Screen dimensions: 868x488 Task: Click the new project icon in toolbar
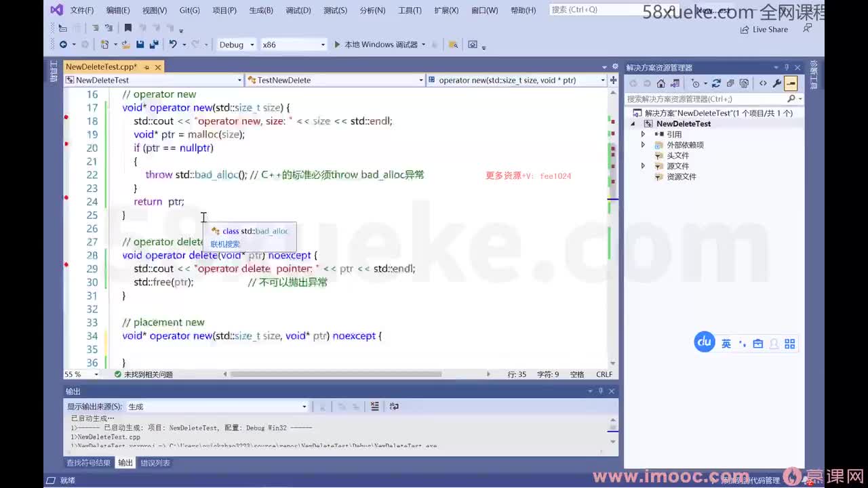click(x=105, y=45)
